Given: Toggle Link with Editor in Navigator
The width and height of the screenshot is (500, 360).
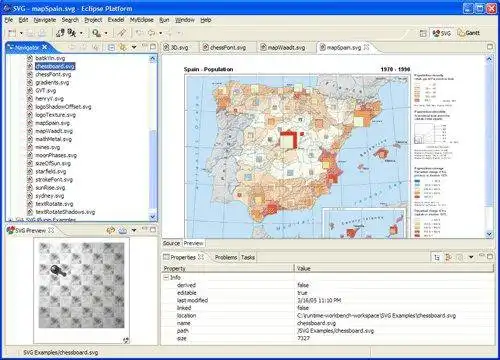Looking at the screenshot, I should click(x=123, y=48).
